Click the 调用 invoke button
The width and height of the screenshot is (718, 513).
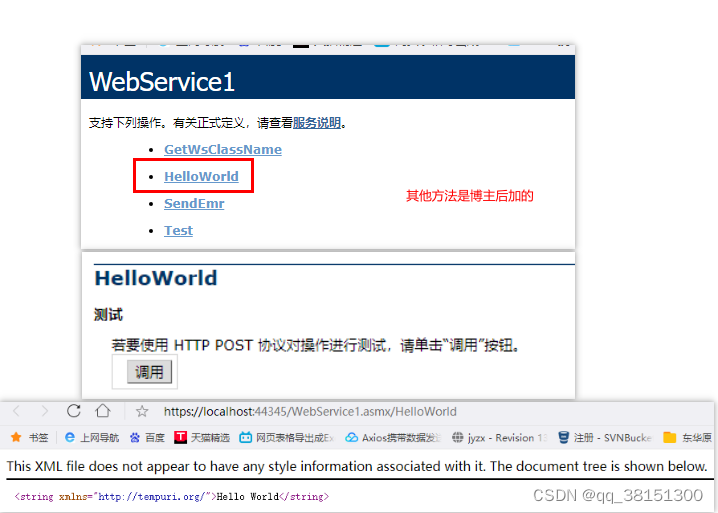coord(149,371)
